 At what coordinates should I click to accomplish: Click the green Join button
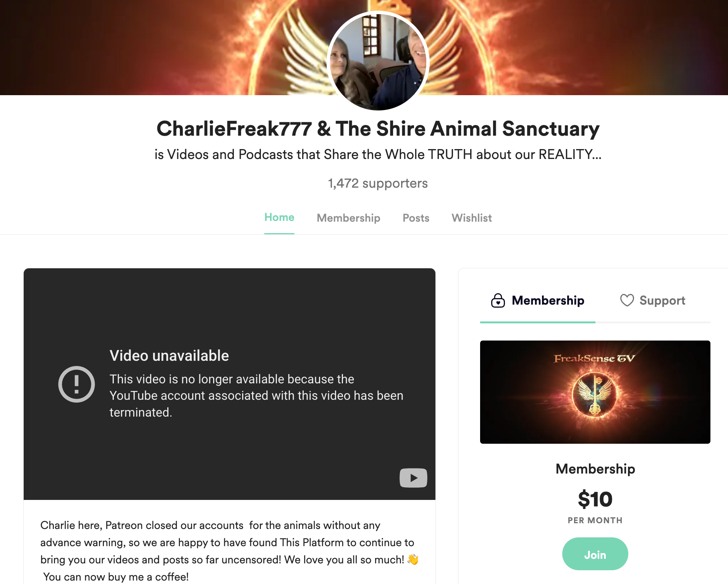[595, 554]
